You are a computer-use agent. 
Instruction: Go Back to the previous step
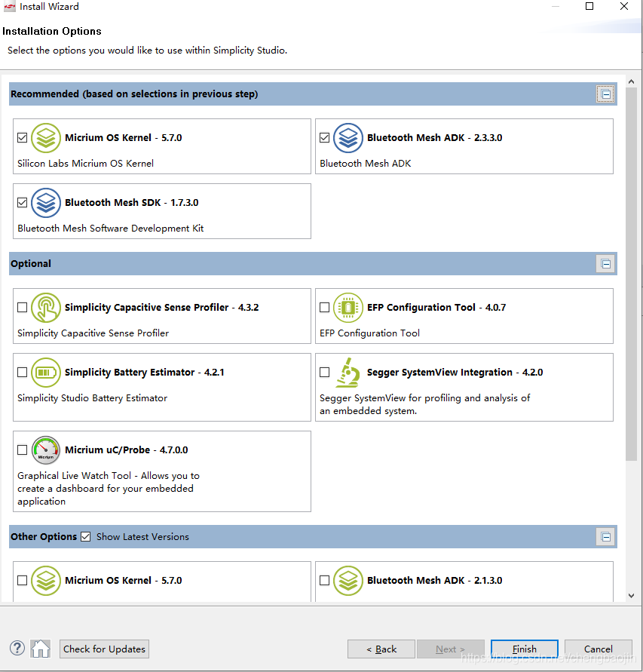click(x=381, y=649)
